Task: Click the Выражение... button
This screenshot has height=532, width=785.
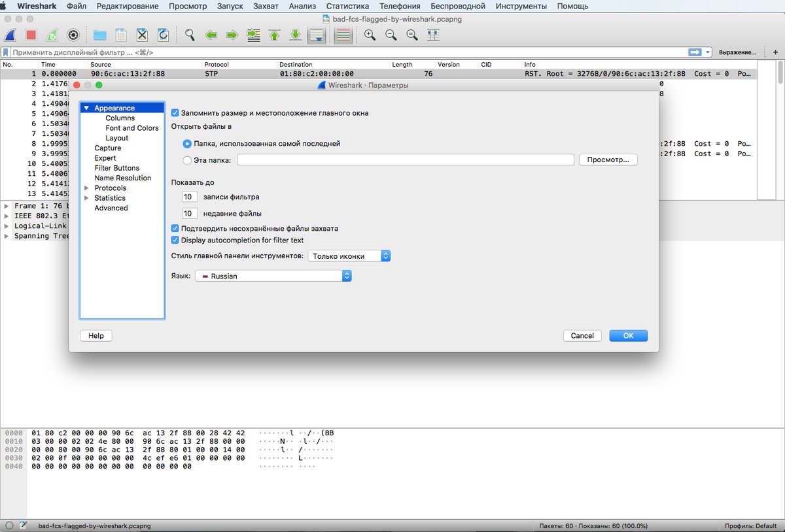Action: pyautogui.click(x=737, y=52)
